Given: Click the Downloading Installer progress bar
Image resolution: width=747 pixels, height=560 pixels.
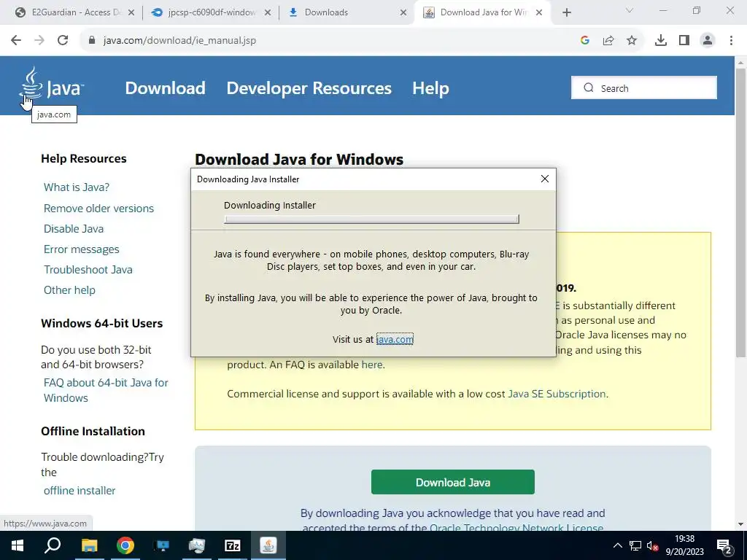Looking at the screenshot, I should pos(371,219).
